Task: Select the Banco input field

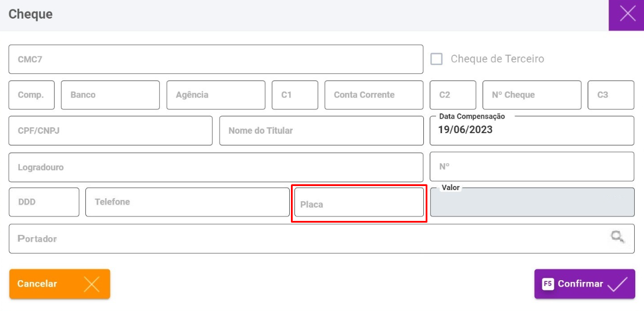Action: coord(110,95)
